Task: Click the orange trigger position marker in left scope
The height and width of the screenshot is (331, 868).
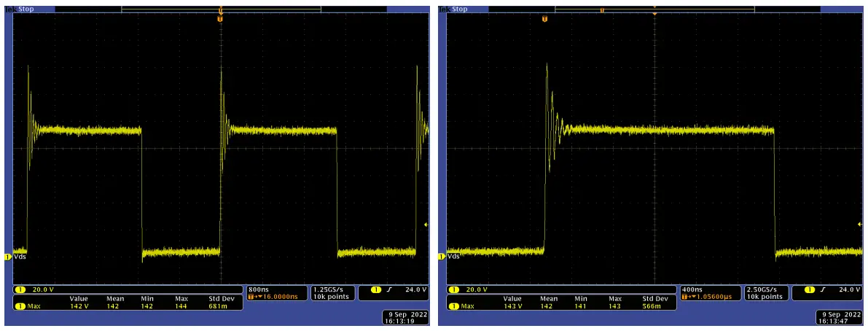Action: pyautogui.click(x=220, y=18)
